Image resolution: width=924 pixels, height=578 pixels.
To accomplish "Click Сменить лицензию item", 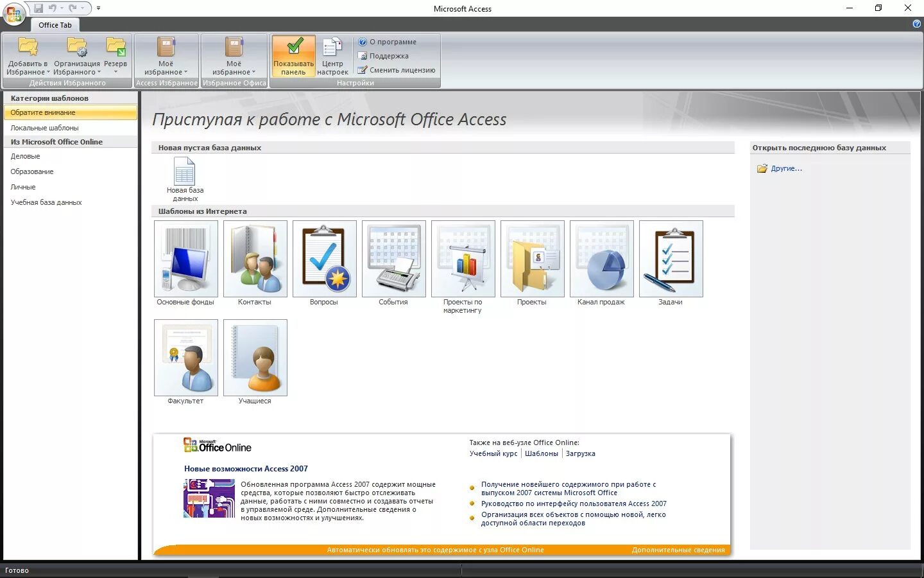I will coord(396,70).
